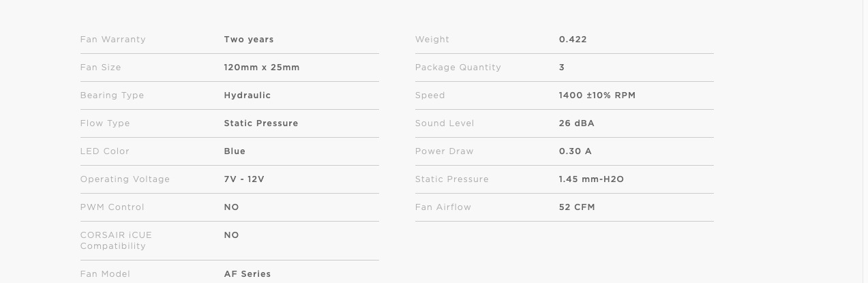Select the Static Pressure flow type value
868x283 pixels.
pos(261,123)
